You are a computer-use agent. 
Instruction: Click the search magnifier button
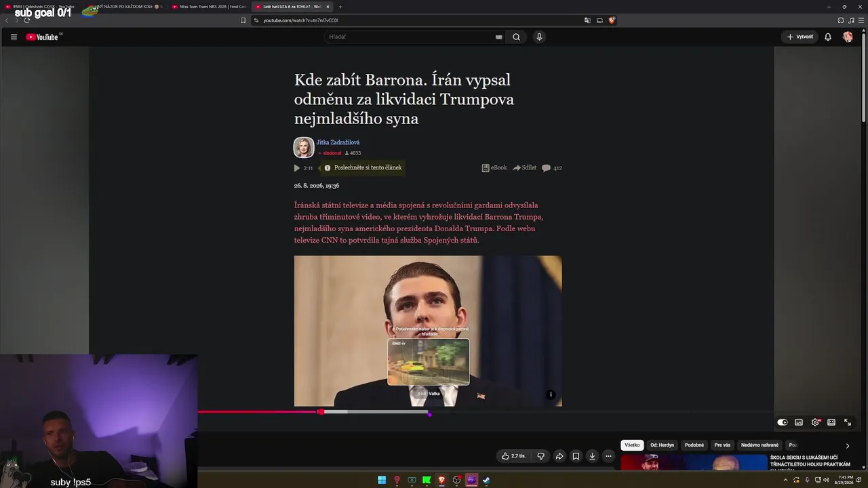[x=516, y=37]
